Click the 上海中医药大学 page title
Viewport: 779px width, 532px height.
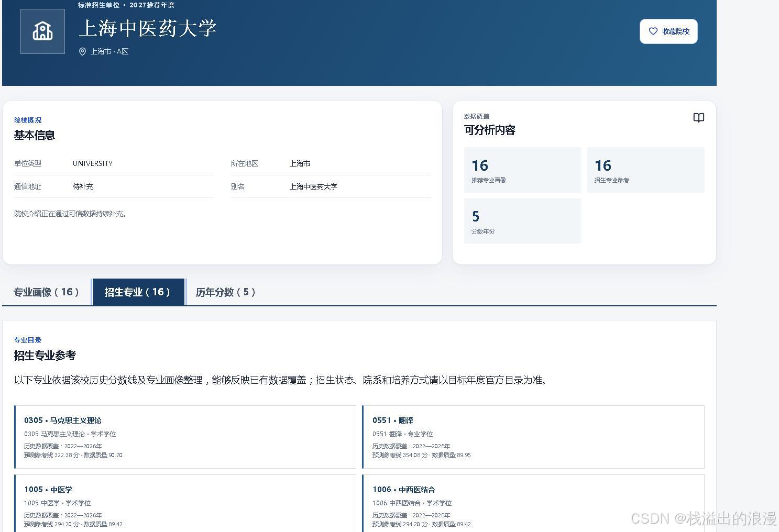coord(147,28)
